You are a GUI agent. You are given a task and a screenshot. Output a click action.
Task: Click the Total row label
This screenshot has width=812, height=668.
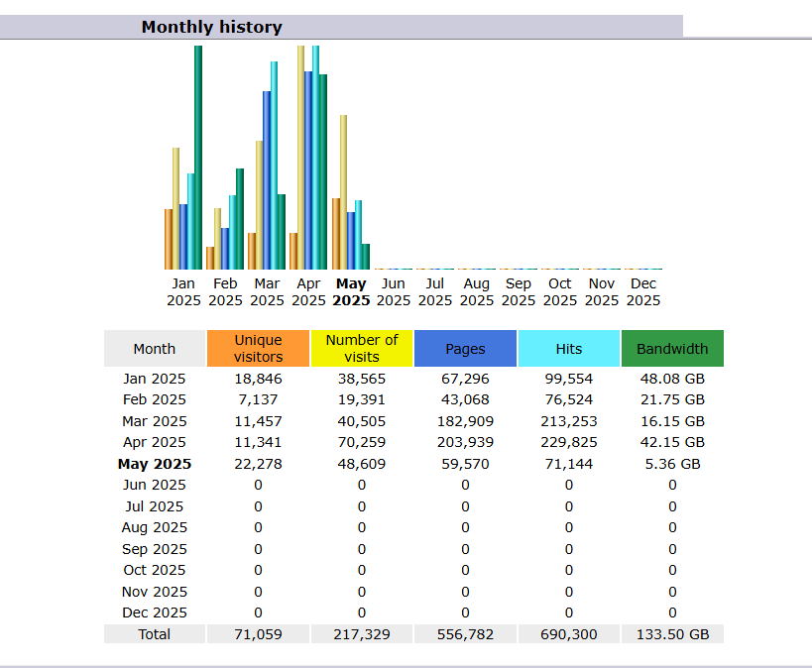tap(155, 634)
